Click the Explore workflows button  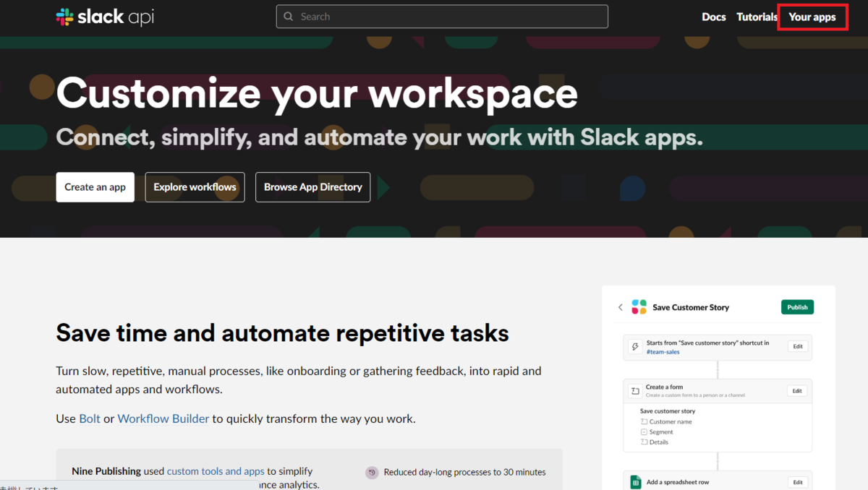(195, 187)
